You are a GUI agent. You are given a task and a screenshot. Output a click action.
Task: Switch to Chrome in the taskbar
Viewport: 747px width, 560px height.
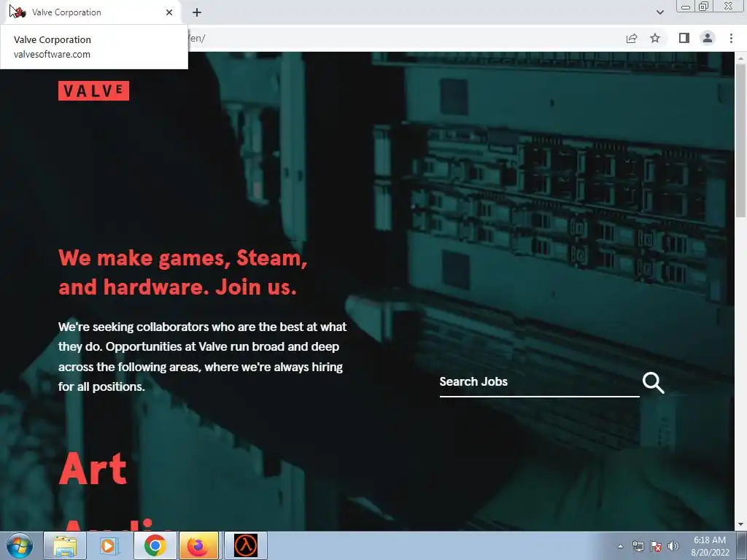pyautogui.click(x=155, y=545)
